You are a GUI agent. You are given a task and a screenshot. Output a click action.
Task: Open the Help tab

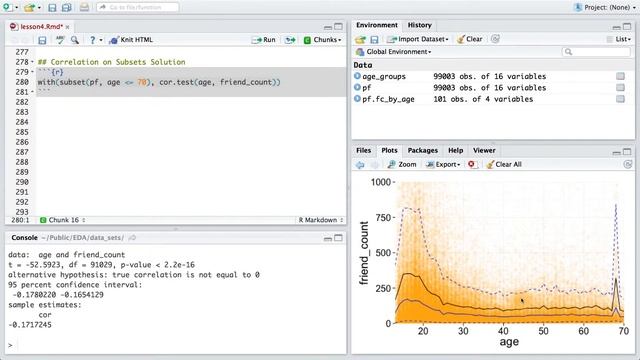coord(456,151)
